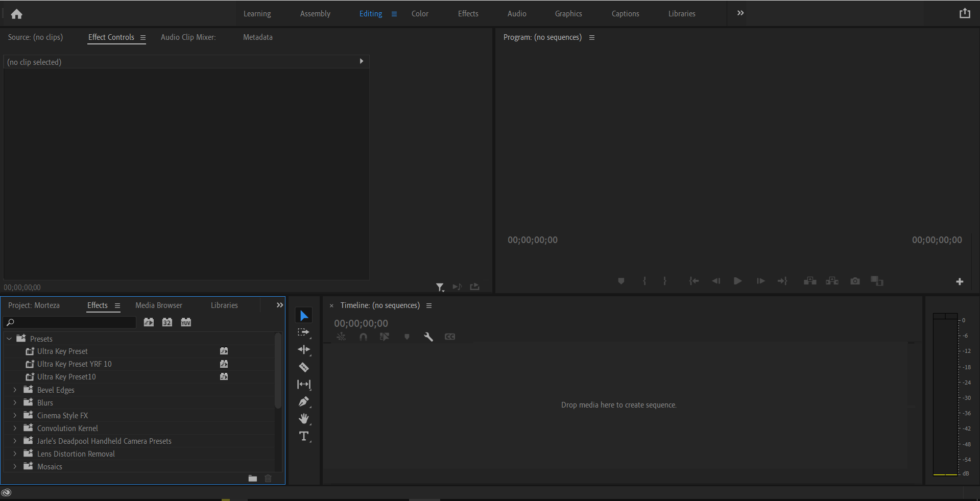
Task: Expand the Mosaics folder
Action: (15, 467)
